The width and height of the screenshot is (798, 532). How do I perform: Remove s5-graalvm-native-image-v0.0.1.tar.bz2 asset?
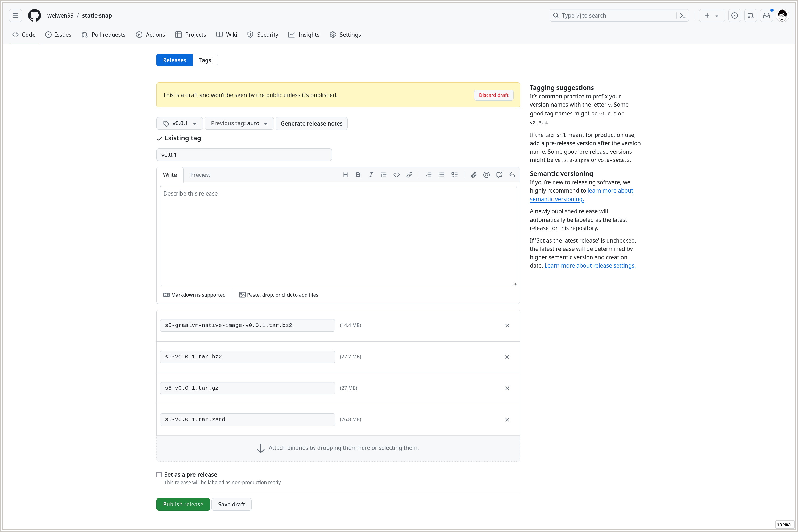tap(507, 325)
